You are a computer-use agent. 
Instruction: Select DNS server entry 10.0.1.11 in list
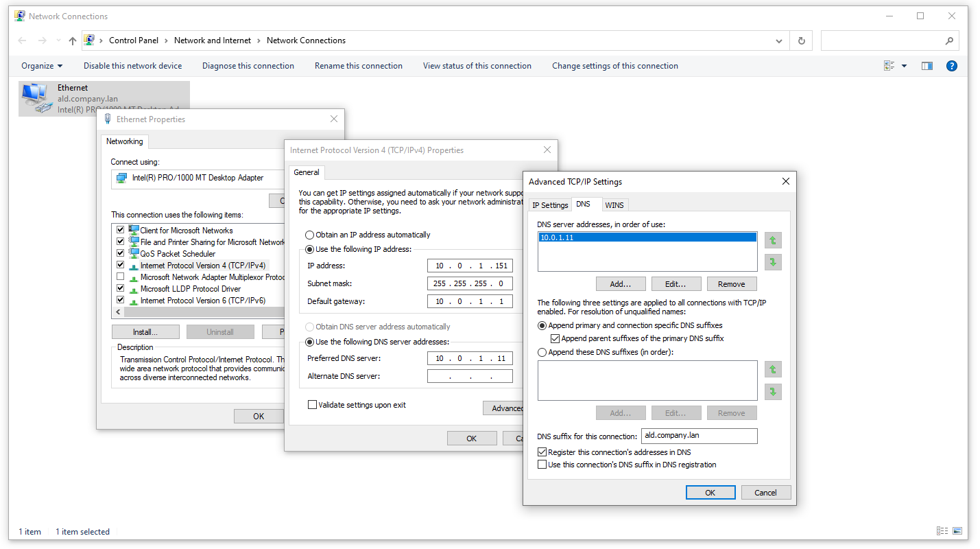647,237
